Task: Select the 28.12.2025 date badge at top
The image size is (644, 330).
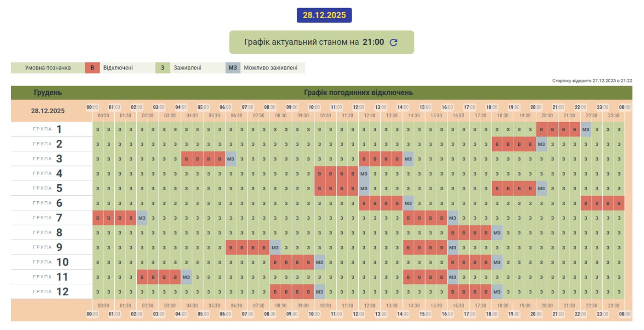Action: coord(324,15)
